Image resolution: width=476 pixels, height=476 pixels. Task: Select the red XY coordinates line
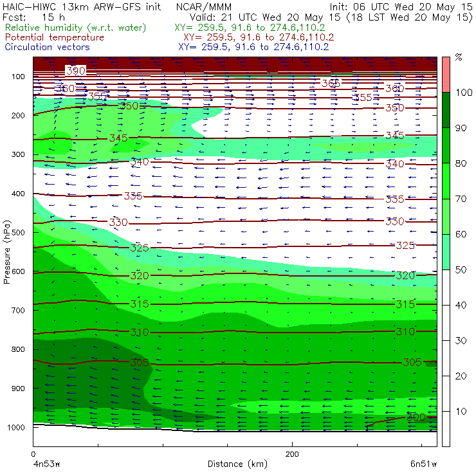point(259,37)
